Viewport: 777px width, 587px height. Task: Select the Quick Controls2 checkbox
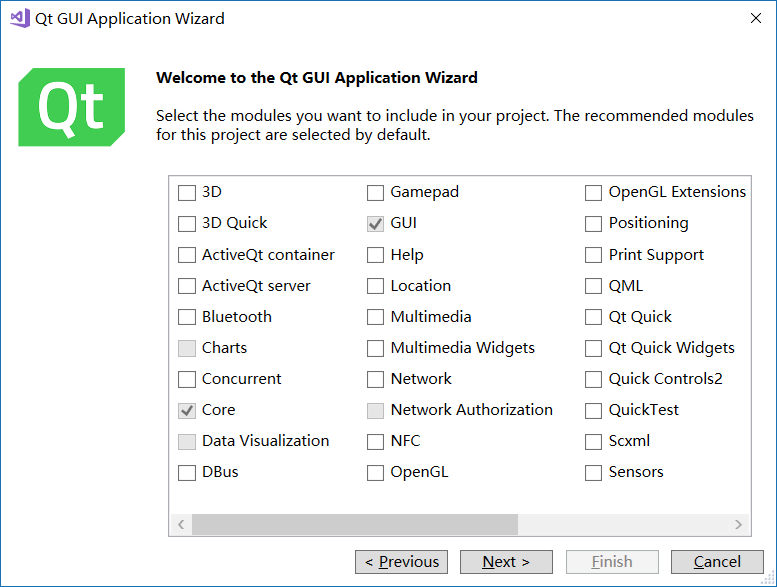coord(593,379)
